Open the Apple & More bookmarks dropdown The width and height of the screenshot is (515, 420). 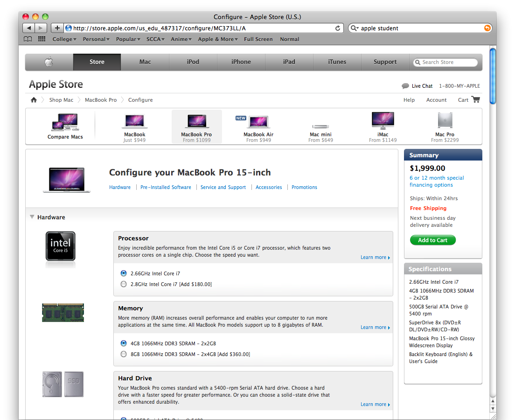point(218,39)
